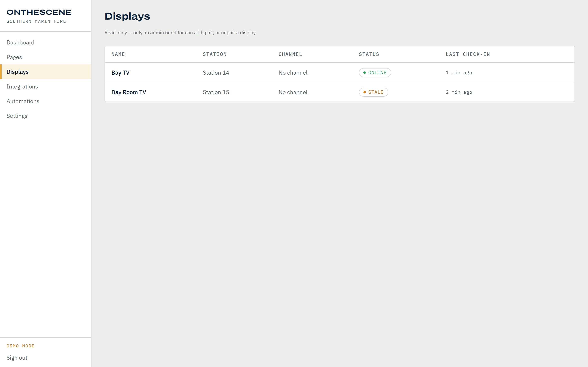Click Station 14 cell
The image size is (588, 367).
pos(216,73)
